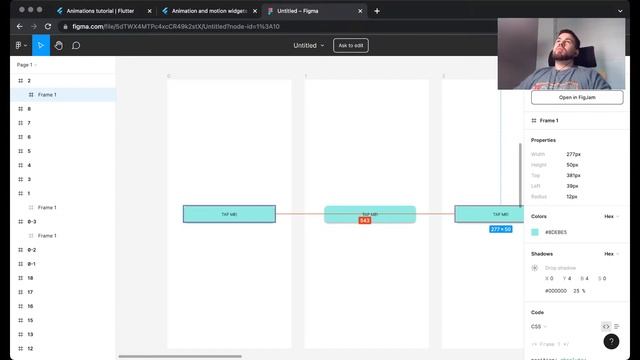Click the Drop shadow effect icon

(535, 268)
